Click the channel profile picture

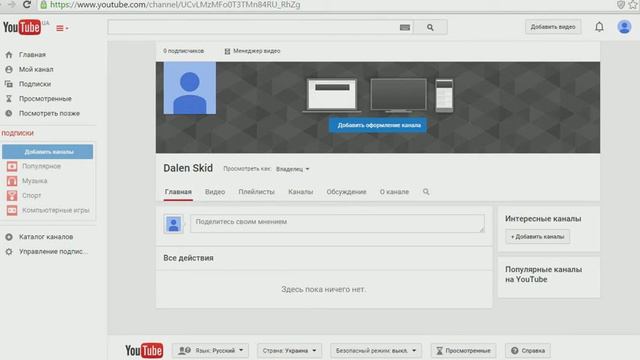190,88
